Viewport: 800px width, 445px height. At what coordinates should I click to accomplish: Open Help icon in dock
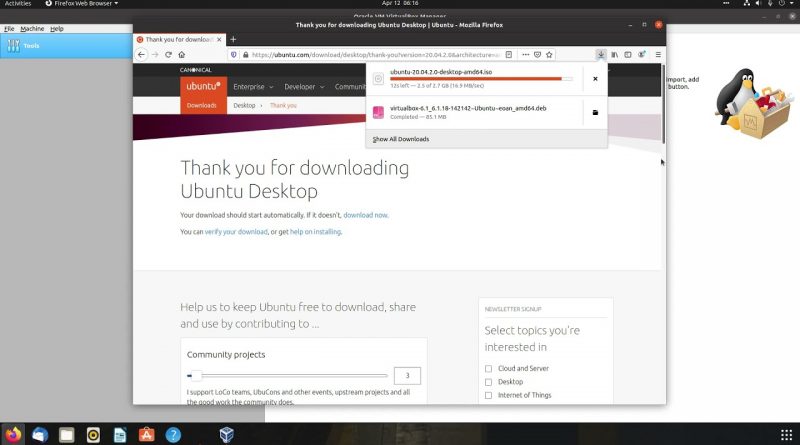(x=173, y=435)
